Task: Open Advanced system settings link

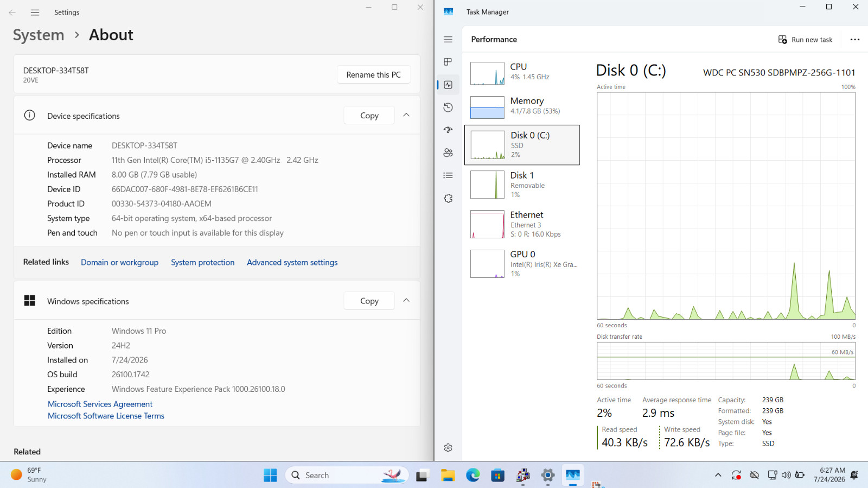Action: click(x=292, y=263)
